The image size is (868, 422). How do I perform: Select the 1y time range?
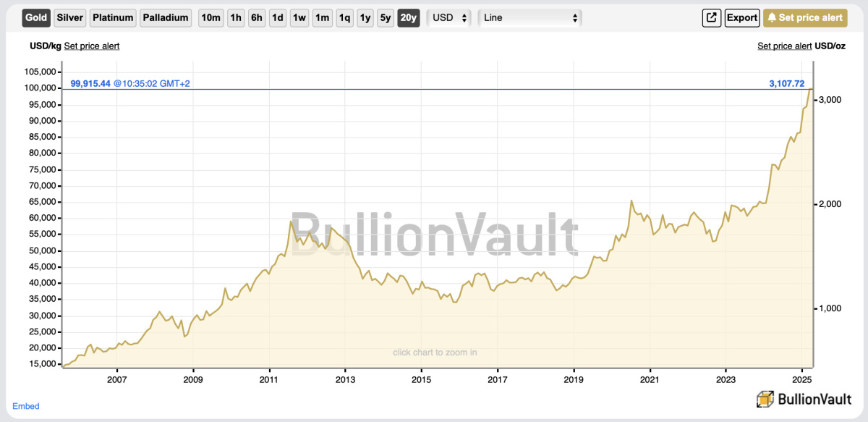[x=365, y=17]
